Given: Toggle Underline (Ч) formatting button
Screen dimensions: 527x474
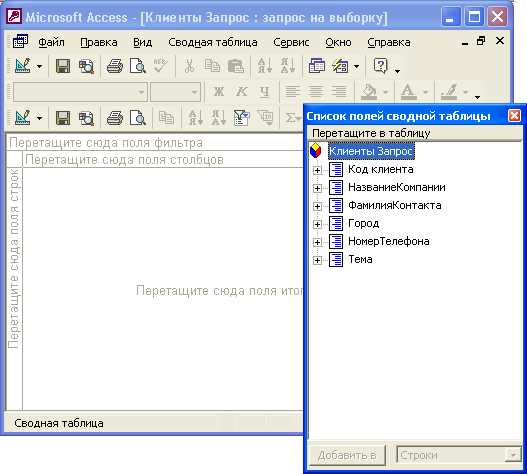Looking at the screenshot, I should 265,91.
